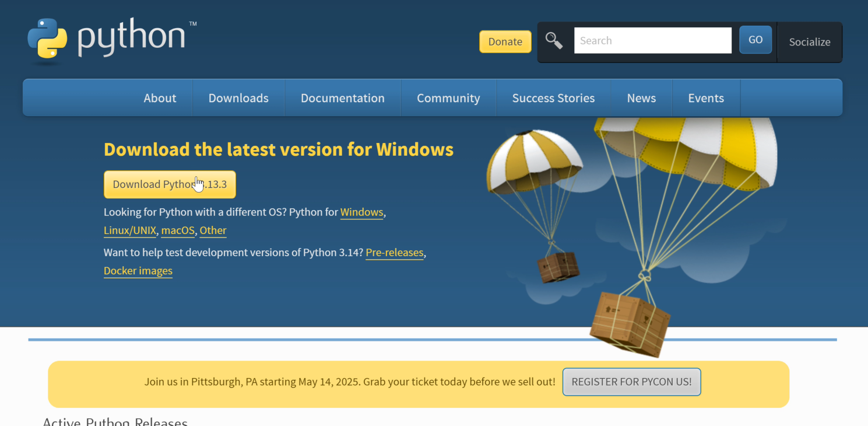The image size is (868, 426).
Task: Open the Events menu
Action: tap(706, 98)
